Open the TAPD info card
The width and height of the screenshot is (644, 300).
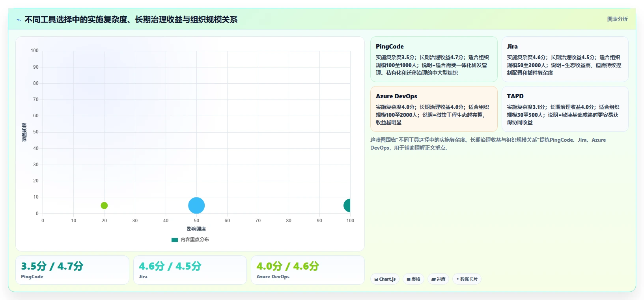(x=565, y=109)
